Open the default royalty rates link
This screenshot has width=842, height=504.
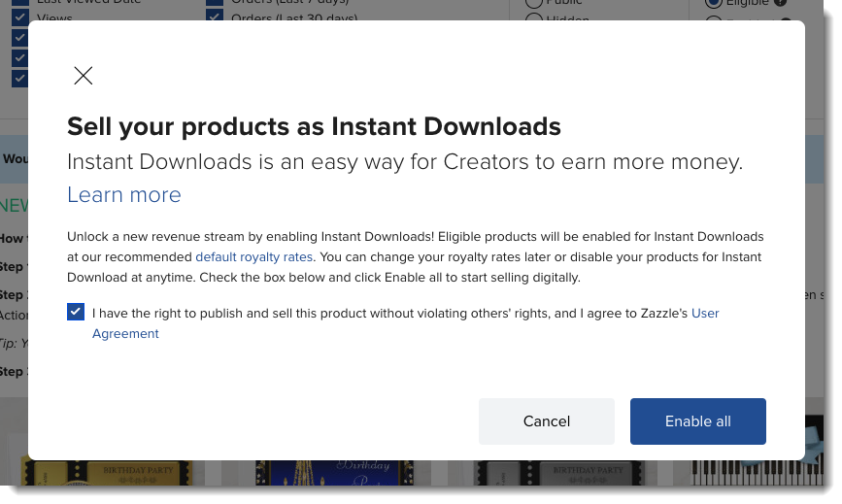pos(254,257)
